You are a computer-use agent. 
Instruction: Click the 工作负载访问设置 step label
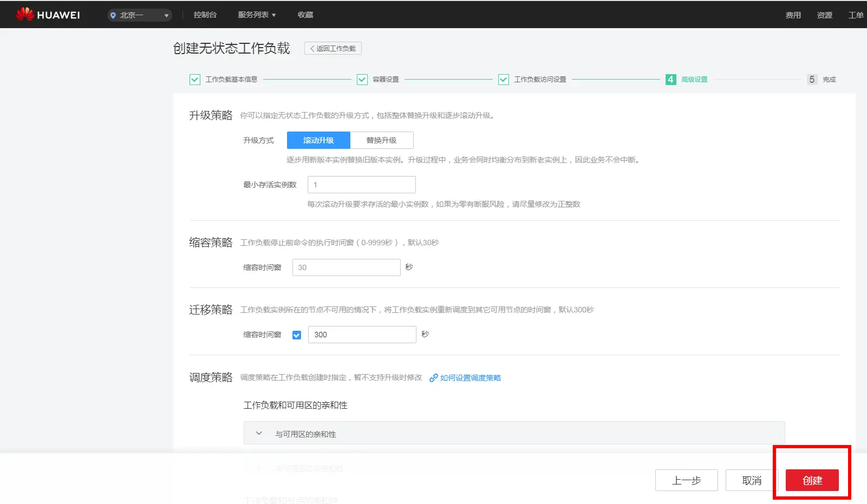click(540, 80)
